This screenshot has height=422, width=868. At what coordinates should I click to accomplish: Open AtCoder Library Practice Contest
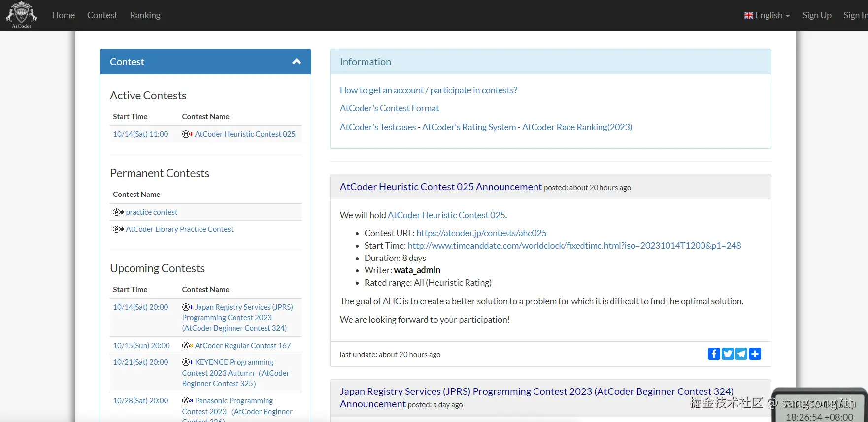pos(179,229)
